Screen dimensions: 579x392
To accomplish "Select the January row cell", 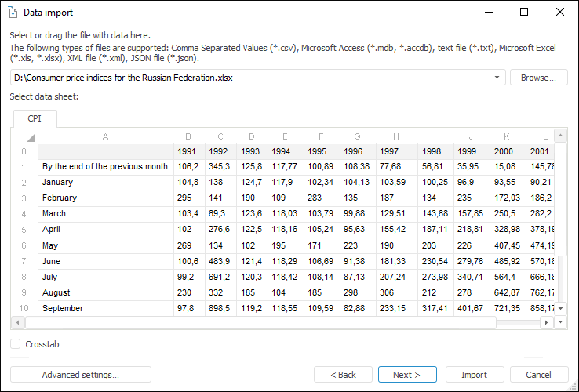I will [106, 182].
